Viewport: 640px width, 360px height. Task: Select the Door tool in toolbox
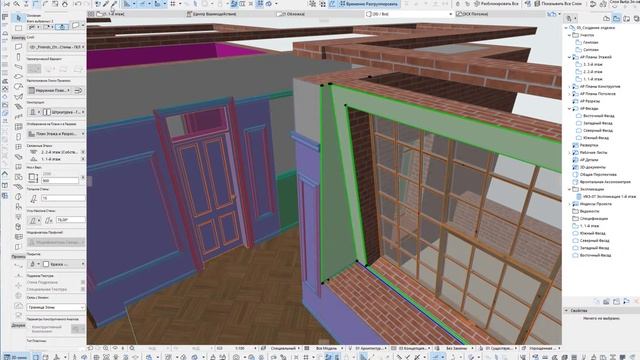click(18, 137)
